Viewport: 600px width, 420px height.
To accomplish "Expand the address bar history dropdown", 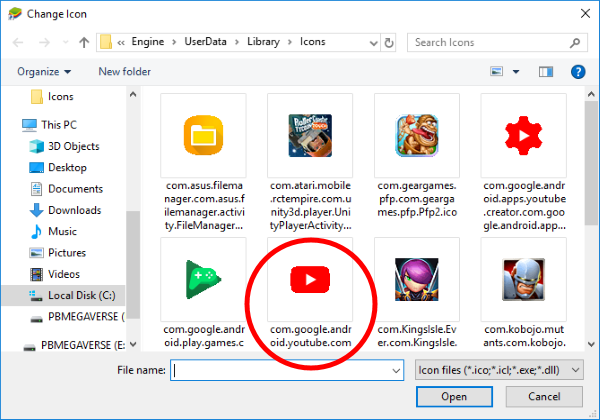I will tap(373, 43).
